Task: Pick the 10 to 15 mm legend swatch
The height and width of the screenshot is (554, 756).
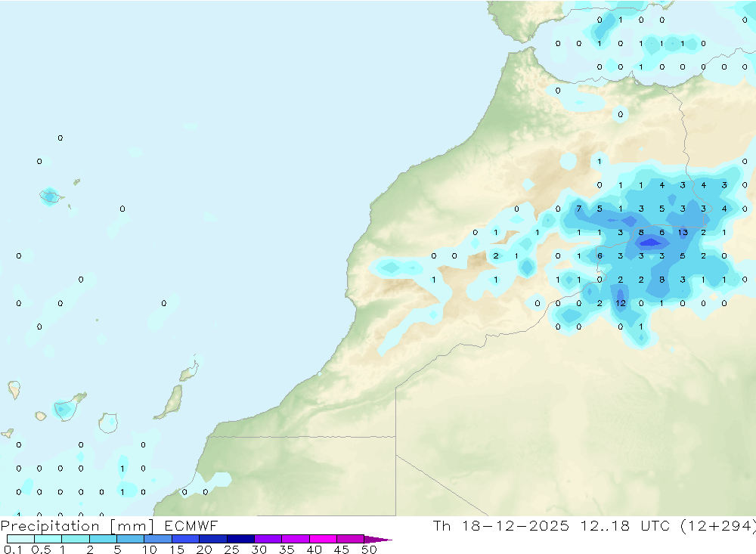Action: click(158, 539)
